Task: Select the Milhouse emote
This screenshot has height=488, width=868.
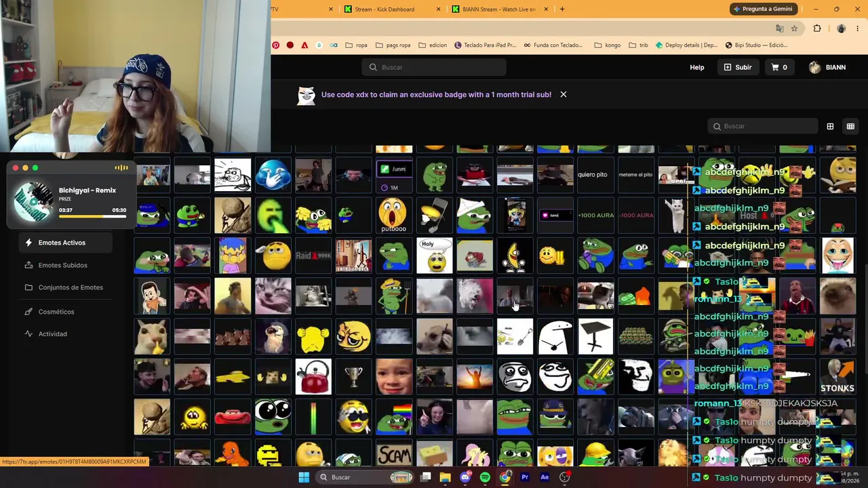Action: (233, 256)
